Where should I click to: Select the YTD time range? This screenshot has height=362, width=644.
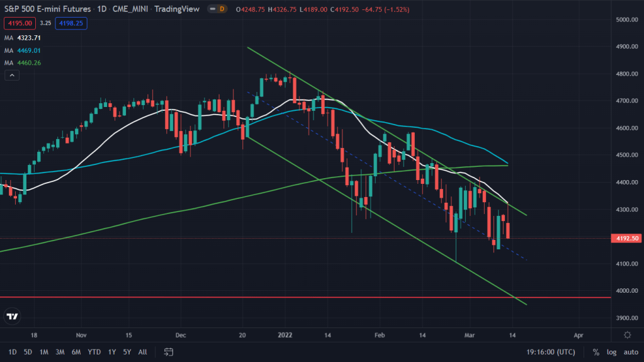(94, 351)
